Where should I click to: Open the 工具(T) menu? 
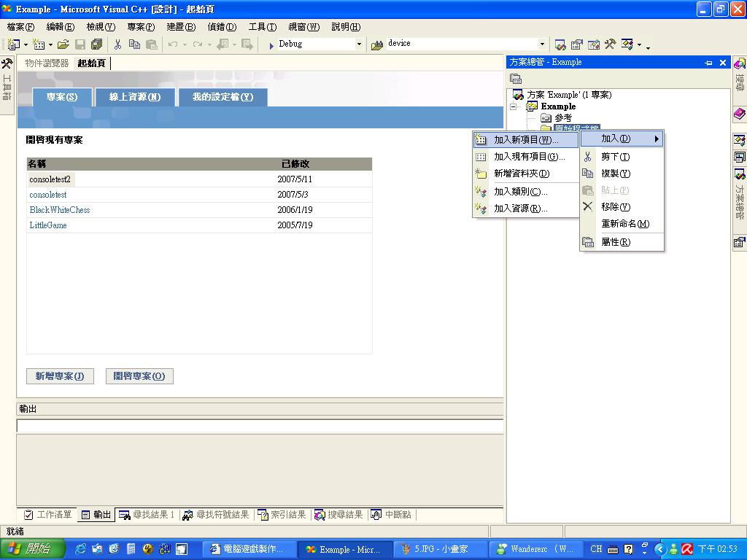tap(263, 27)
